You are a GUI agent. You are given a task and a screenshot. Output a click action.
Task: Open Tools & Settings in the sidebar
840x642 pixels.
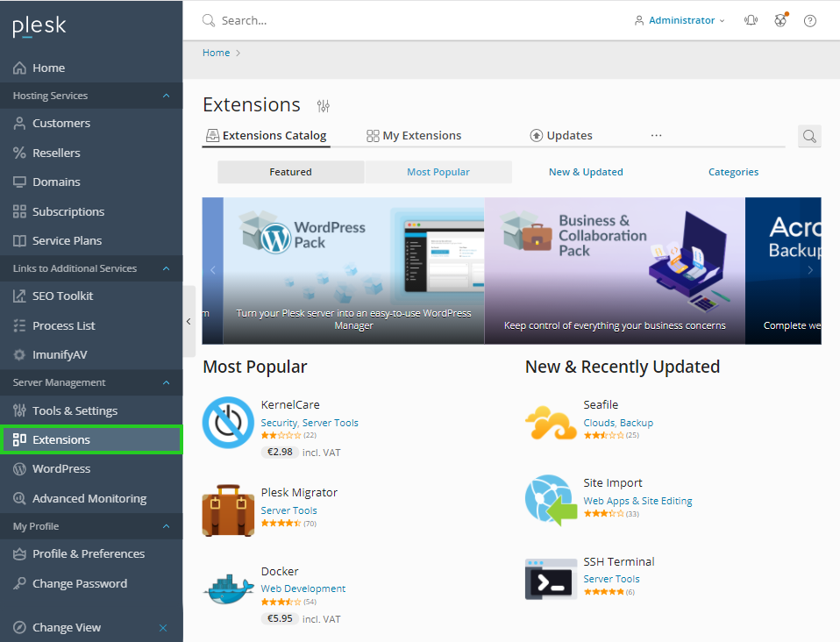(x=75, y=410)
